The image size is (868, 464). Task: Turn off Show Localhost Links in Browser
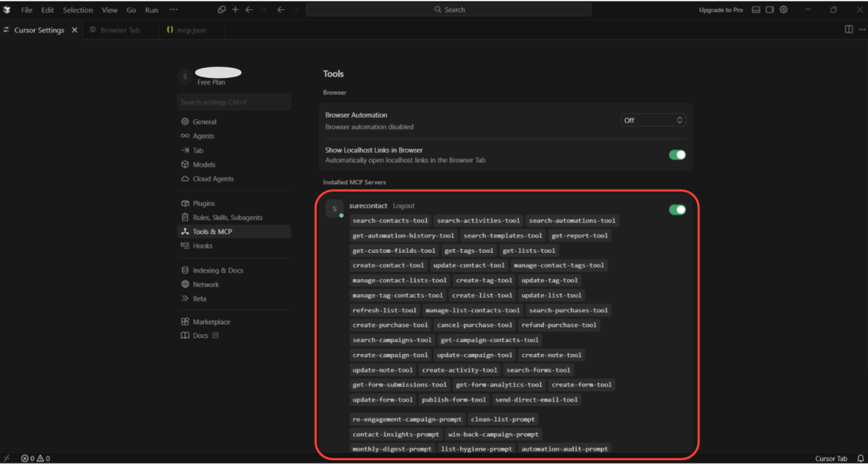point(677,155)
